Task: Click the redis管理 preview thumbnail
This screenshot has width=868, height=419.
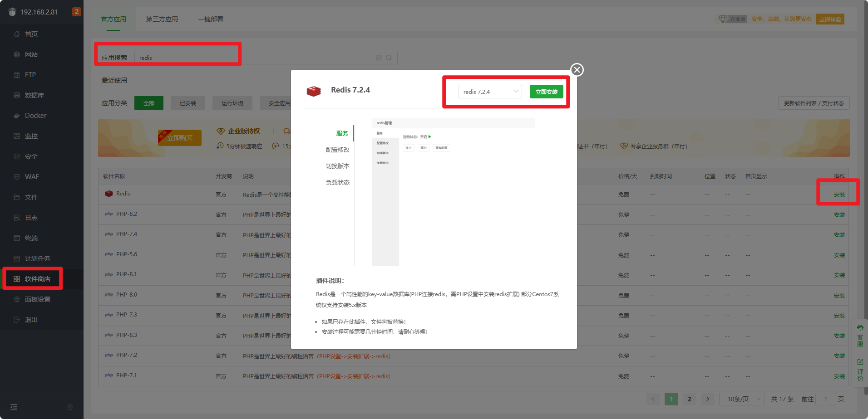Action: point(454,192)
